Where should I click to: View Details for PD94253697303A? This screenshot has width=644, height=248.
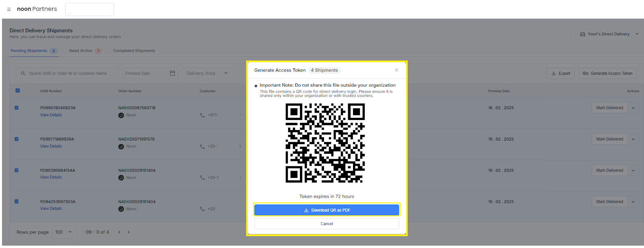click(x=51, y=209)
